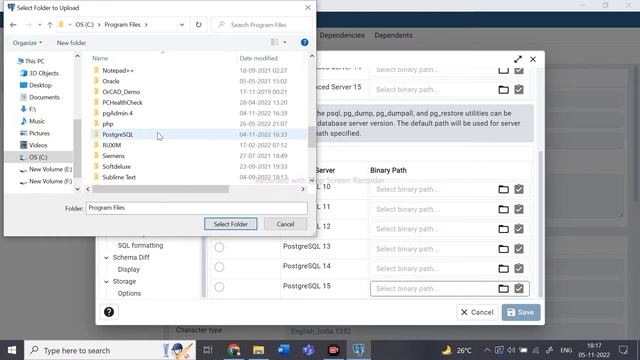Validate binary path icon in PostgreSQL 10 row
640x360 pixels.
click(x=519, y=189)
